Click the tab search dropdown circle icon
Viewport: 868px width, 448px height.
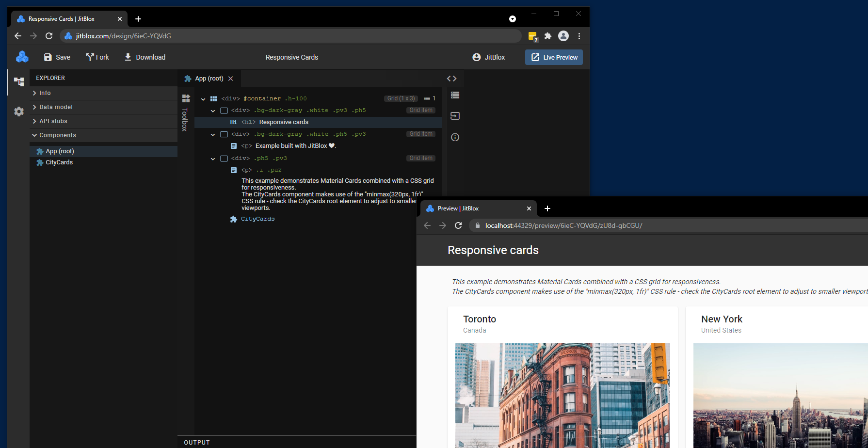pyautogui.click(x=513, y=19)
